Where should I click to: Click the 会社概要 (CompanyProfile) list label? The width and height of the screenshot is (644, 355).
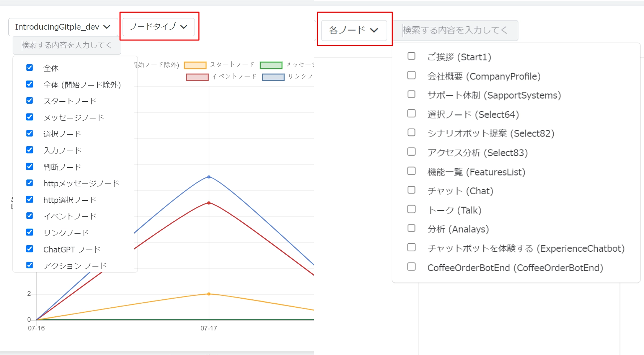(484, 76)
